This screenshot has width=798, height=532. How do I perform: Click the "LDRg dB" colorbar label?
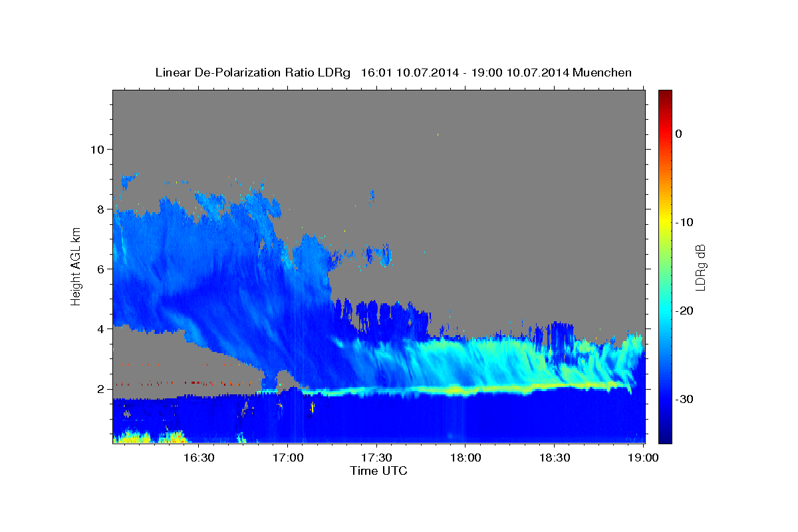click(x=700, y=267)
